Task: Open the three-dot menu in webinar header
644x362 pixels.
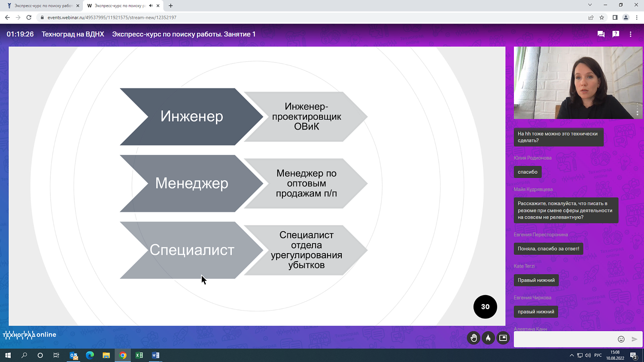Action: (630, 33)
